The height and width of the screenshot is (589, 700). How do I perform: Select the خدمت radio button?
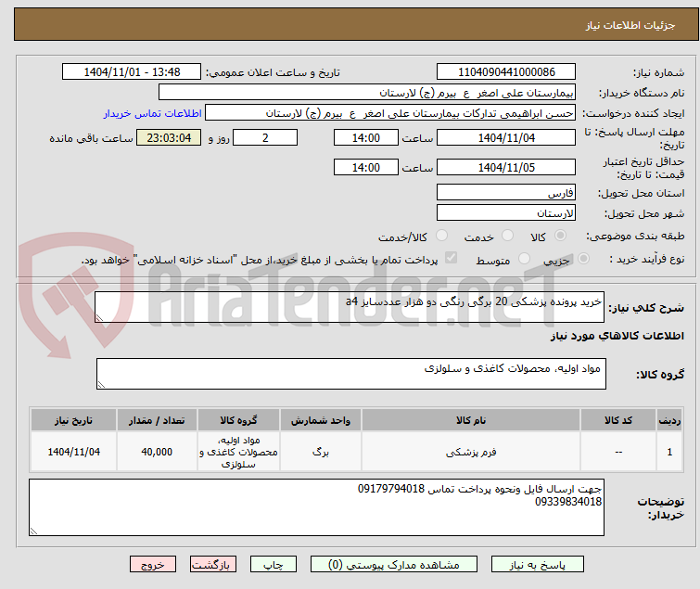tap(507, 236)
